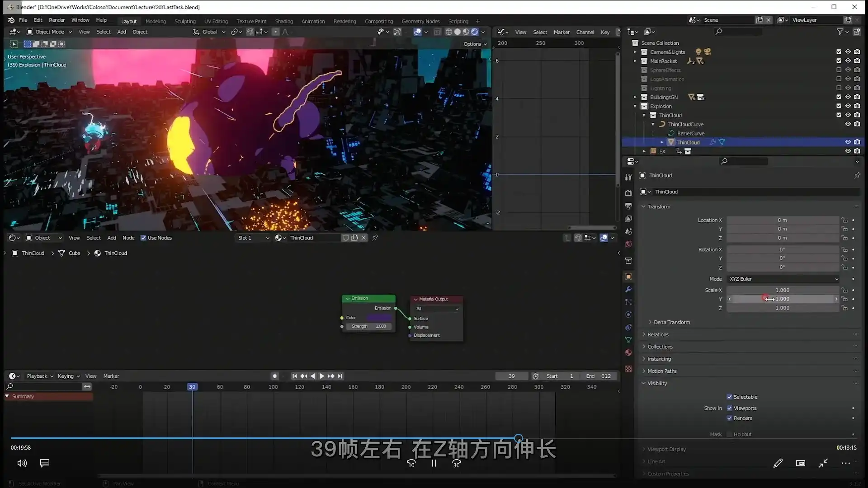Select the Modifier Properties wrench icon
The width and height of the screenshot is (868, 488).
coord(628,289)
